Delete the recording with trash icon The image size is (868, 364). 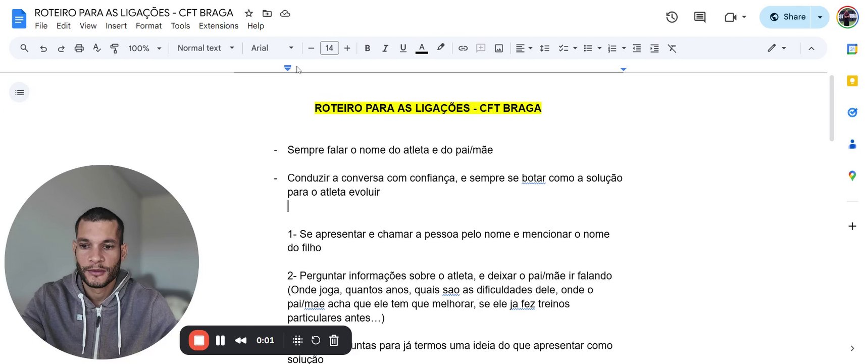(x=334, y=341)
